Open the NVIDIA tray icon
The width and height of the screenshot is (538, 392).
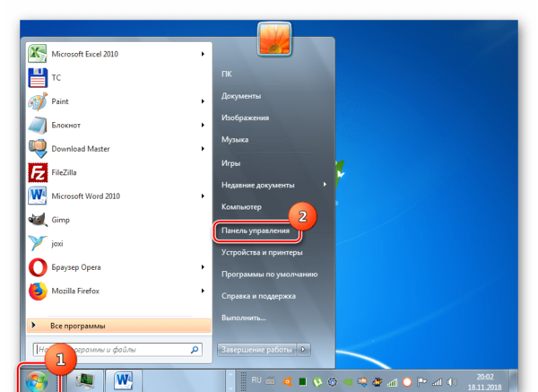coord(347,382)
